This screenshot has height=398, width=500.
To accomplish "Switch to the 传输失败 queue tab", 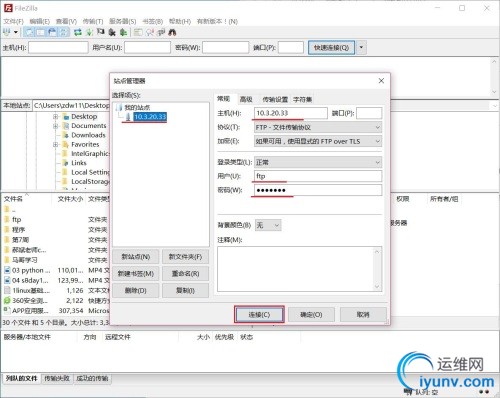I will [x=57, y=378].
